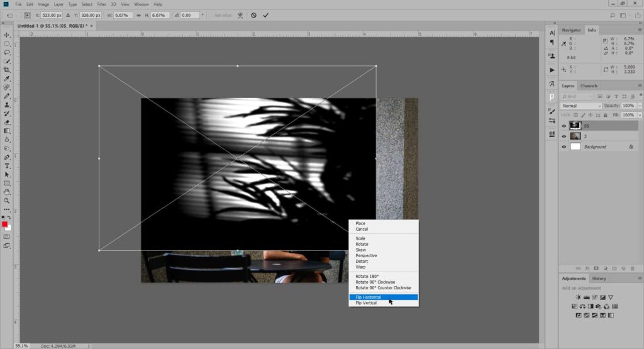Click the red foreground color swatch
This screenshot has width=644, height=349.
[5, 224]
